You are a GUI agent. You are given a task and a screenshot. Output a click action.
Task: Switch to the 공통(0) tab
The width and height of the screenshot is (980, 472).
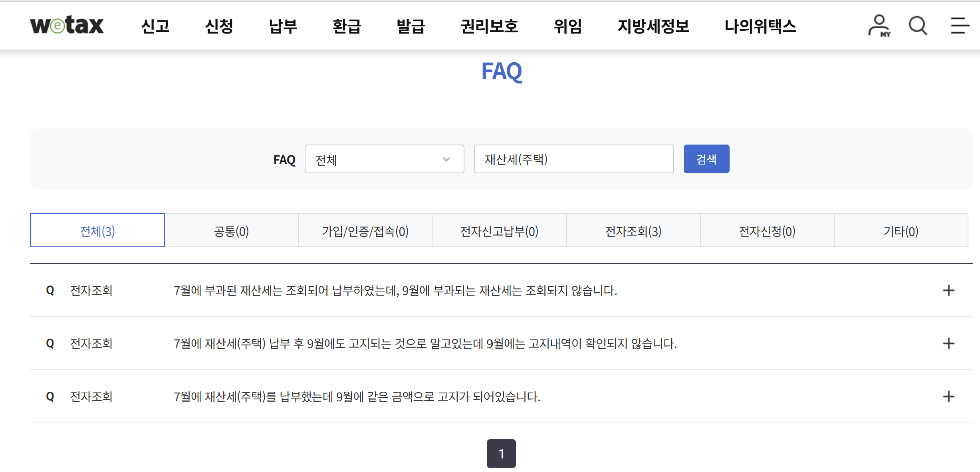point(231,231)
